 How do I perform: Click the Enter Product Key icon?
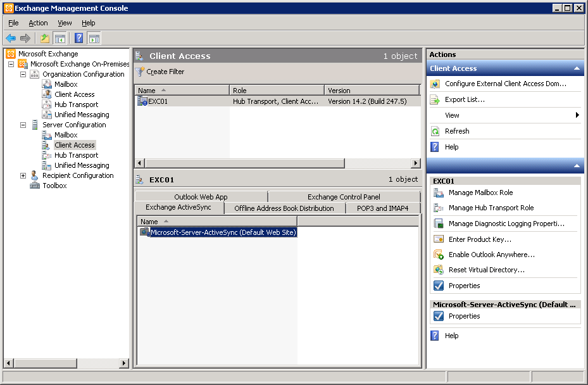[x=439, y=239]
